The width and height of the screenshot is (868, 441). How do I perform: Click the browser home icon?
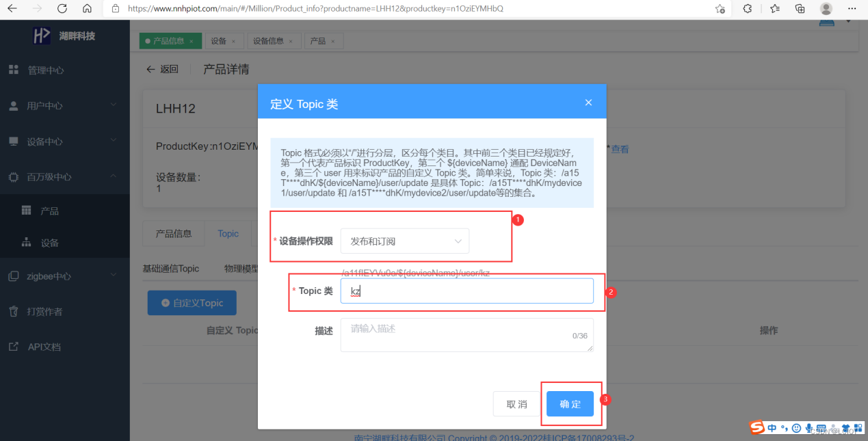pyautogui.click(x=87, y=10)
